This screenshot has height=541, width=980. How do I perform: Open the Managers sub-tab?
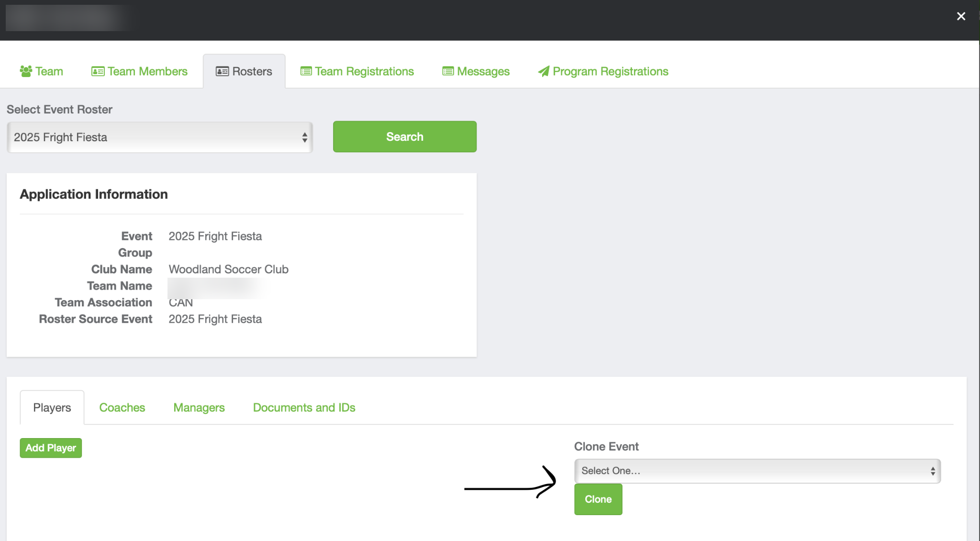(x=199, y=408)
